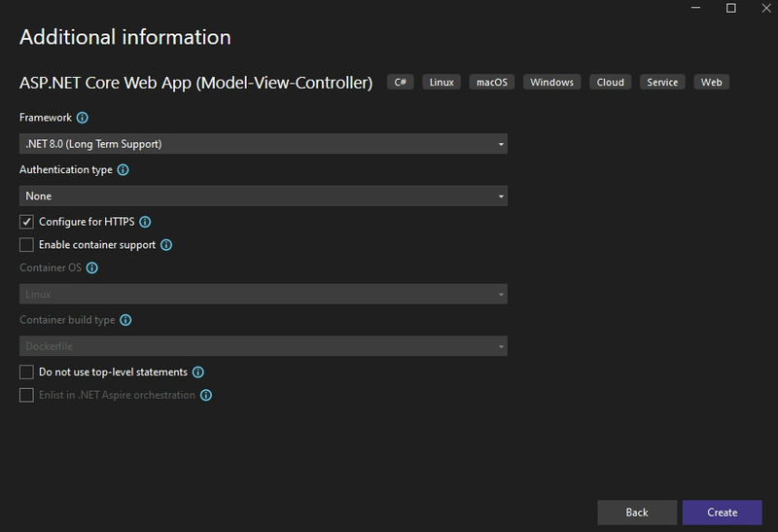Show info for top-level statements option
This screenshot has height=532, width=778.
198,372
